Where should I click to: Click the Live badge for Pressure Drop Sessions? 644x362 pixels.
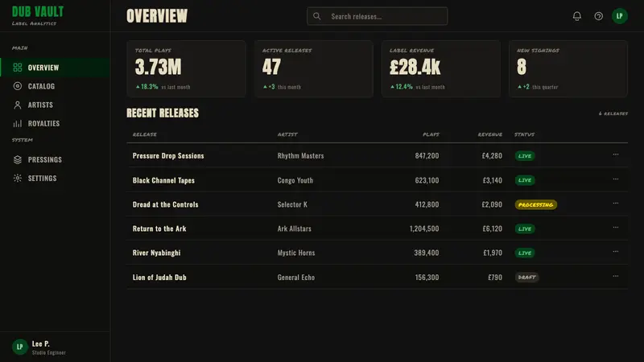pyautogui.click(x=525, y=156)
